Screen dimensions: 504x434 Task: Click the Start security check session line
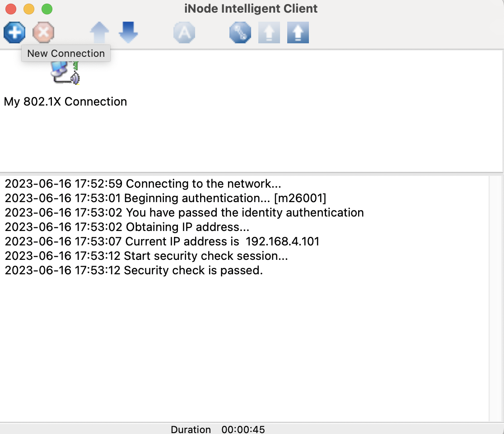tap(146, 256)
